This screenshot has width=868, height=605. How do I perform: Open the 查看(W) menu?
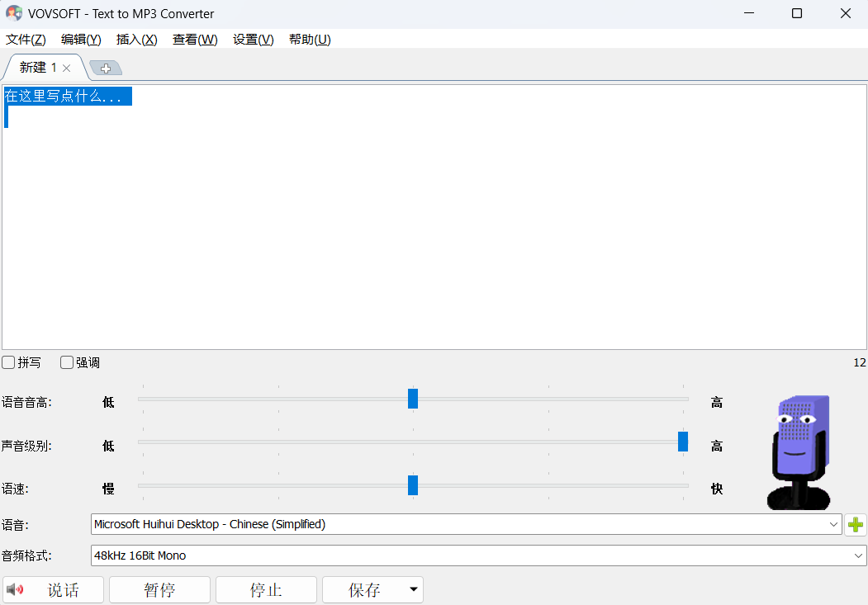(x=195, y=40)
